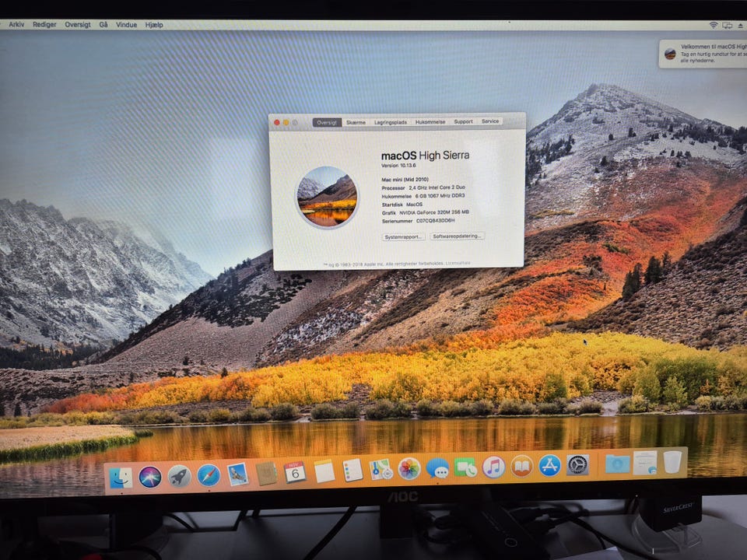The width and height of the screenshot is (747, 560).
Task: Open FaceTime green icon in Dock
Action: pyautogui.click(x=465, y=467)
